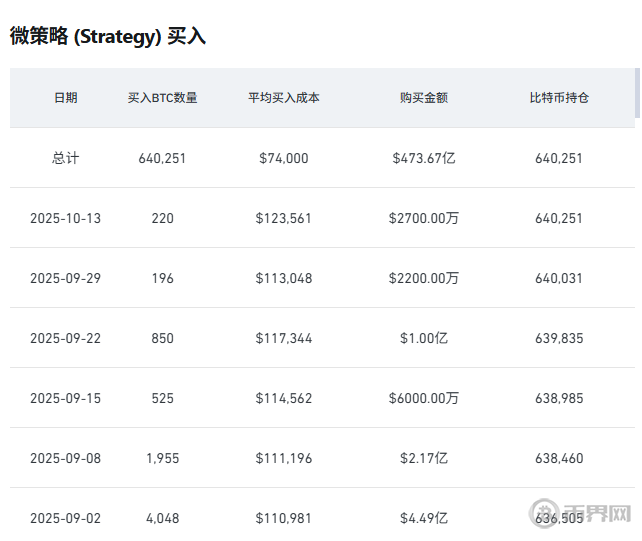The image size is (642, 541).
Task: Click BTC quantity 4,048
Action: click(x=163, y=518)
